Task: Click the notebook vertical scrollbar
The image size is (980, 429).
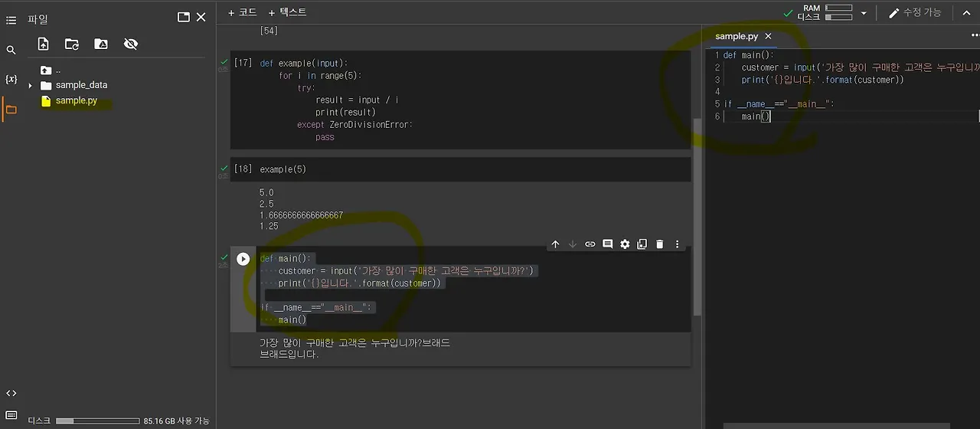Action: click(697, 217)
